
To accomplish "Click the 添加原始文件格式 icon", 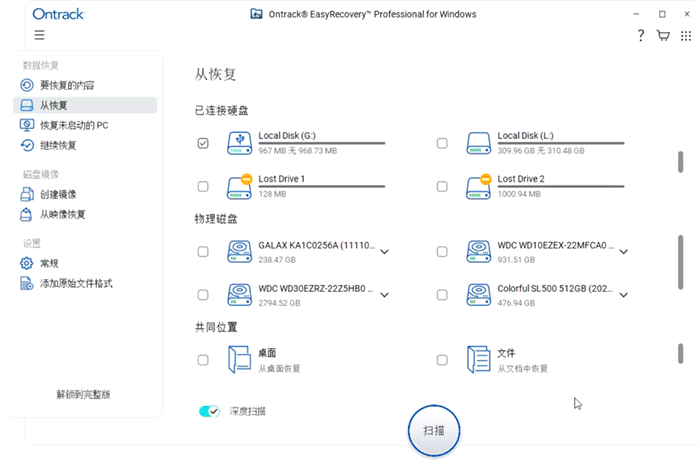I will point(26,283).
